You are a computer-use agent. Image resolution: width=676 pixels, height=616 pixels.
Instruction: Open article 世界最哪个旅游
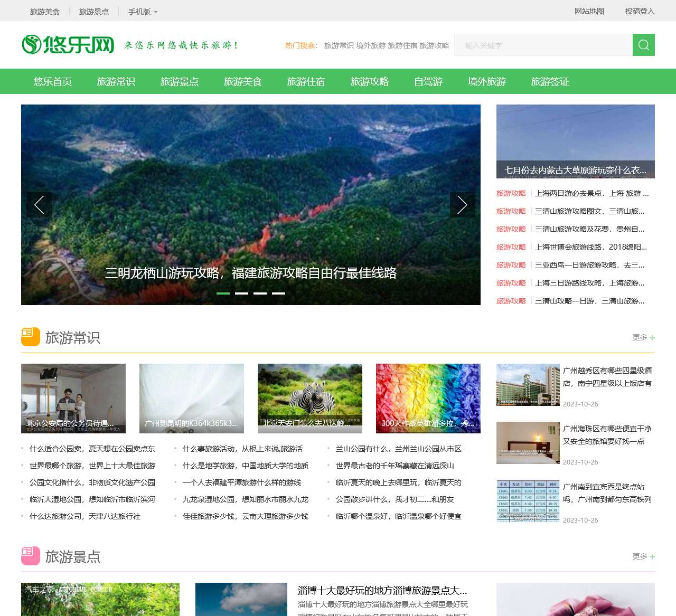click(x=92, y=466)
